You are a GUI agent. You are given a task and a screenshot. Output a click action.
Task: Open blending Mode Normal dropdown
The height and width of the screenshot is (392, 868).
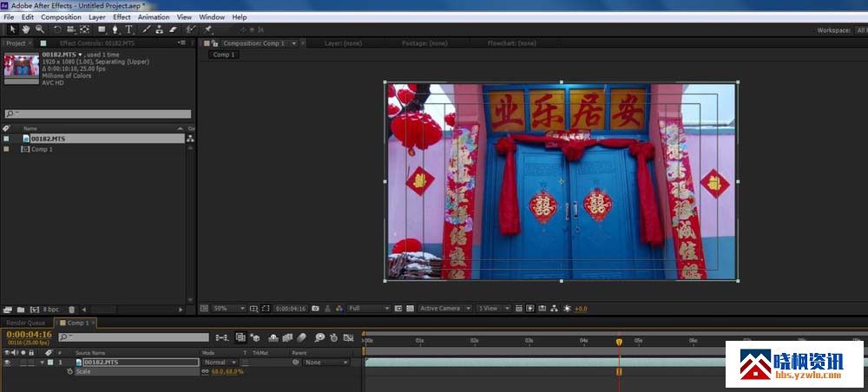click(220, 363)
